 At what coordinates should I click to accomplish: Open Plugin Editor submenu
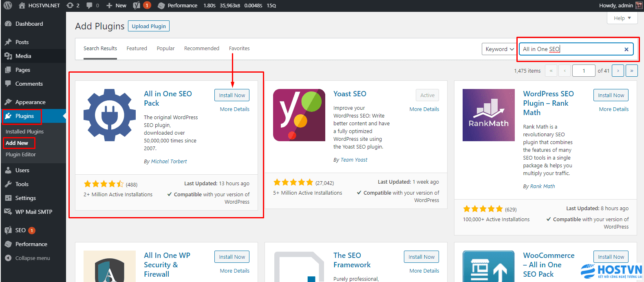point(21,154)
